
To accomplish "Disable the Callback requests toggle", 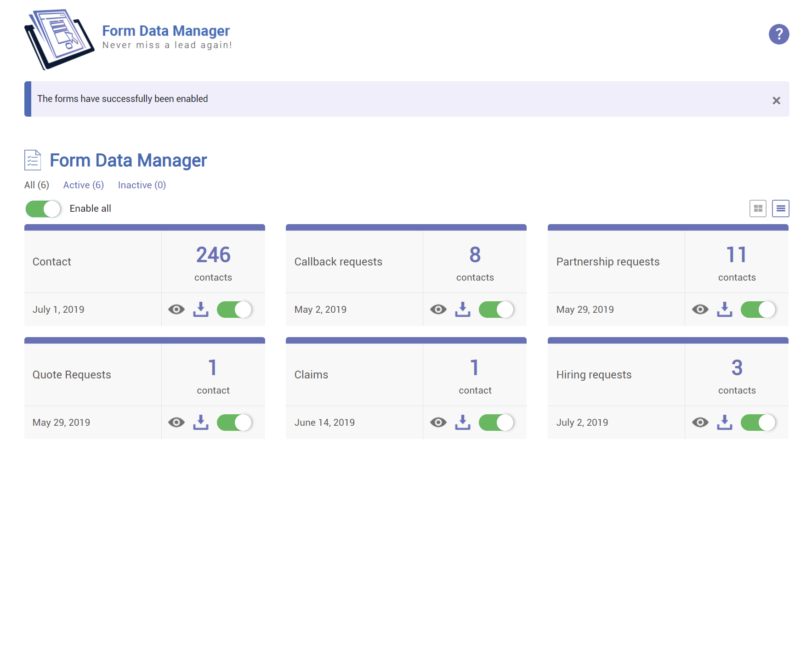I will (x=496, y=310).
